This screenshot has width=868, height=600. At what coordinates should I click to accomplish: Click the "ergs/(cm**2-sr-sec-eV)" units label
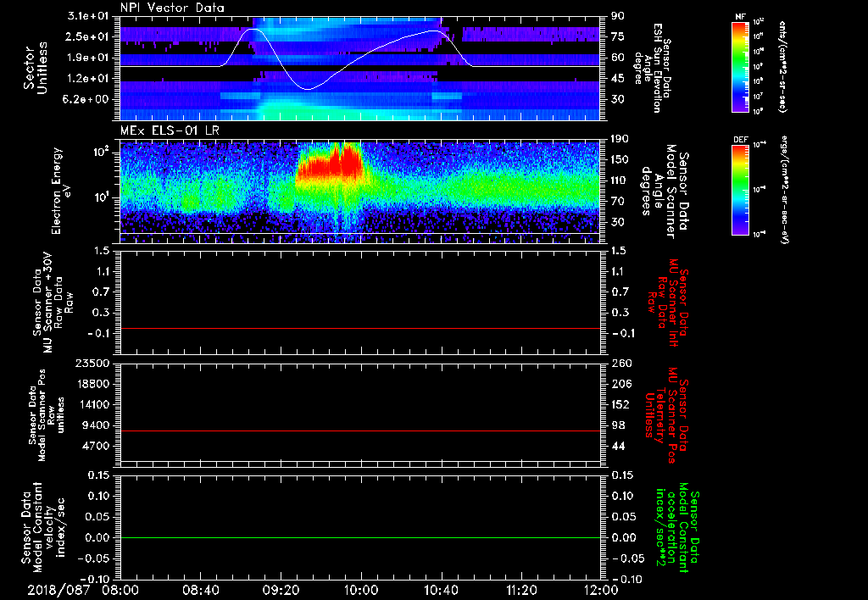[785, 190]
